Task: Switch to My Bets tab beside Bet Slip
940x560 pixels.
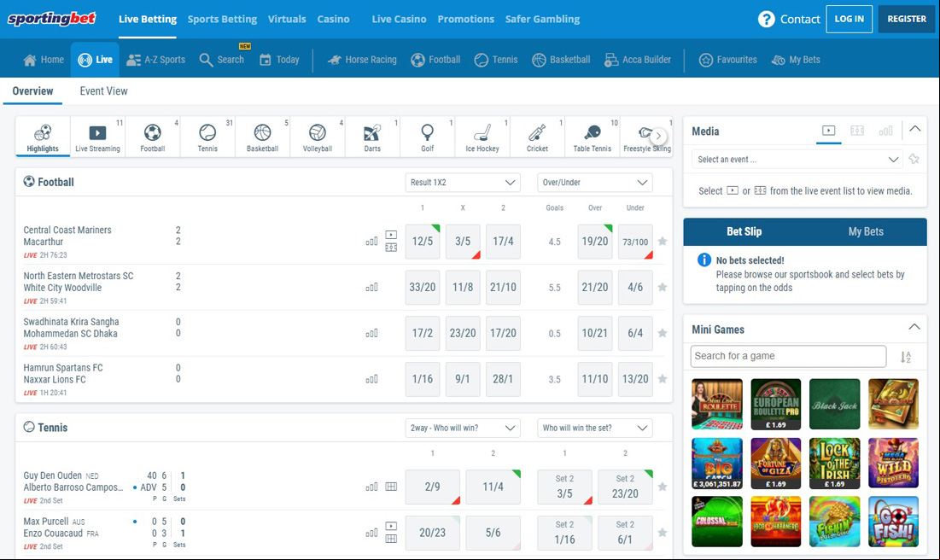Action: (866, 231)
